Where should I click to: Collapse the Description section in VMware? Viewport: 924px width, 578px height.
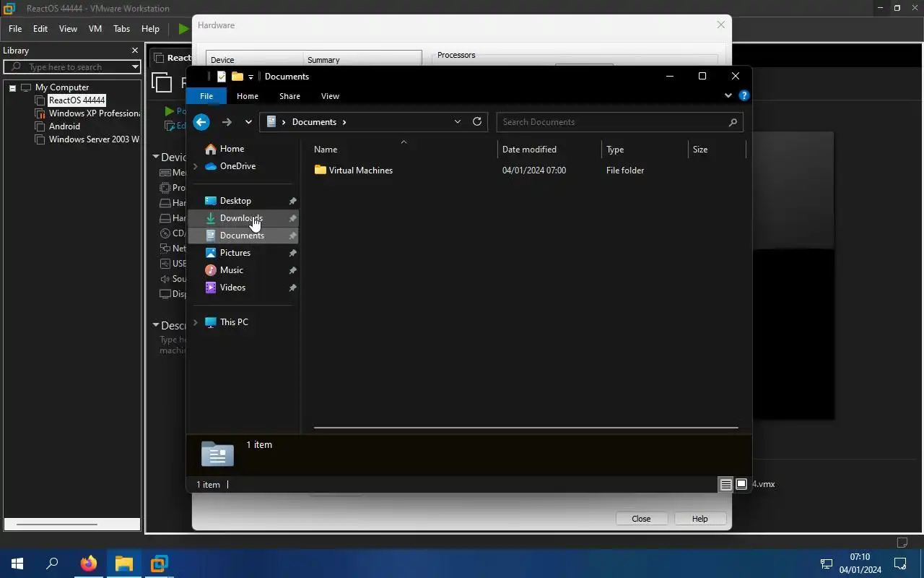155,325
